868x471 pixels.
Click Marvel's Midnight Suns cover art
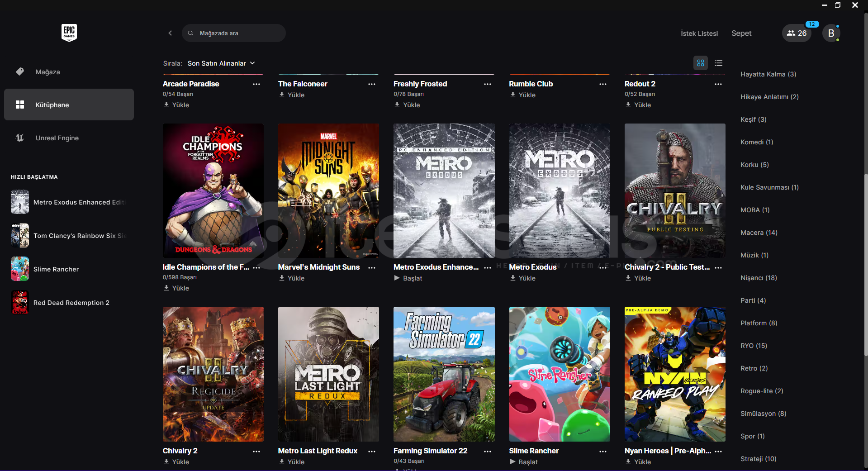click(x=328, y=191)
